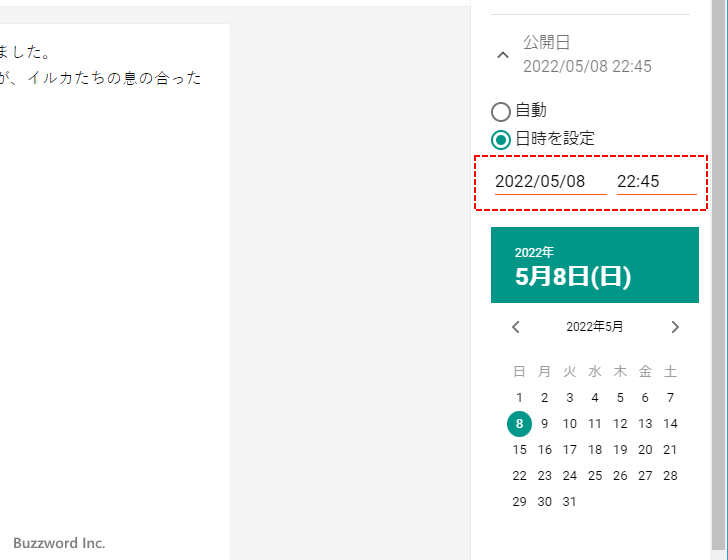Image resolution: width=728 pixels, height=560 pixels.
Task: Click the 22:45 time input field
Action: coord(656,182)
